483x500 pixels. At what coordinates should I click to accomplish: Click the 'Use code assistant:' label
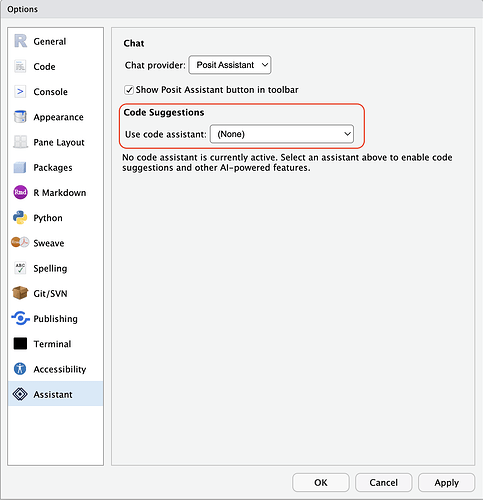[166, 134]
